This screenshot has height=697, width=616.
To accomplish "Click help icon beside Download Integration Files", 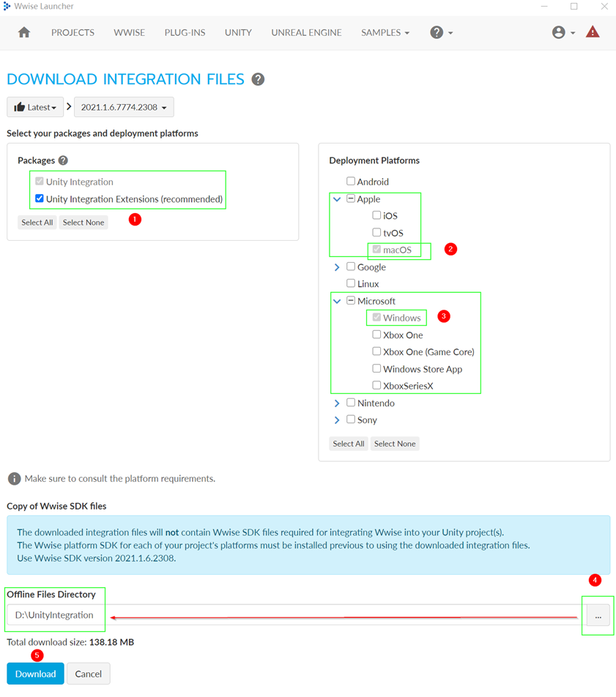I will tap(258, 80).
